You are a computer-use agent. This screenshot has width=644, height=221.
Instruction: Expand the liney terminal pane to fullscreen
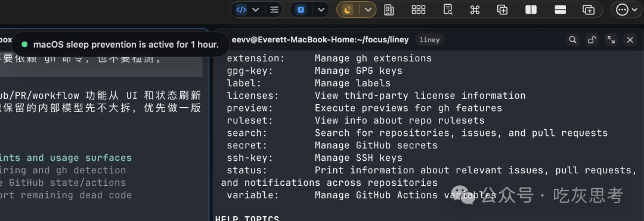coord(611,40)
